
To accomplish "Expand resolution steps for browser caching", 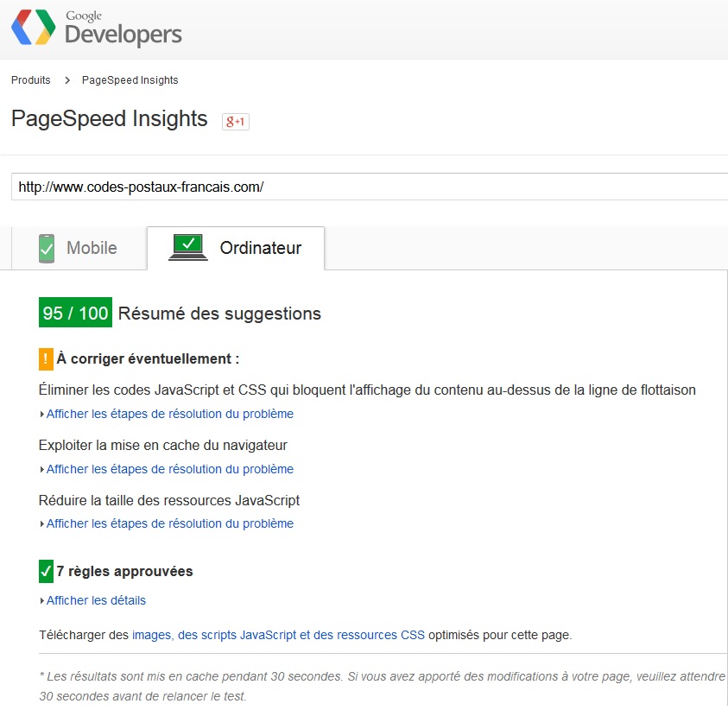I will tap(170, 469).
